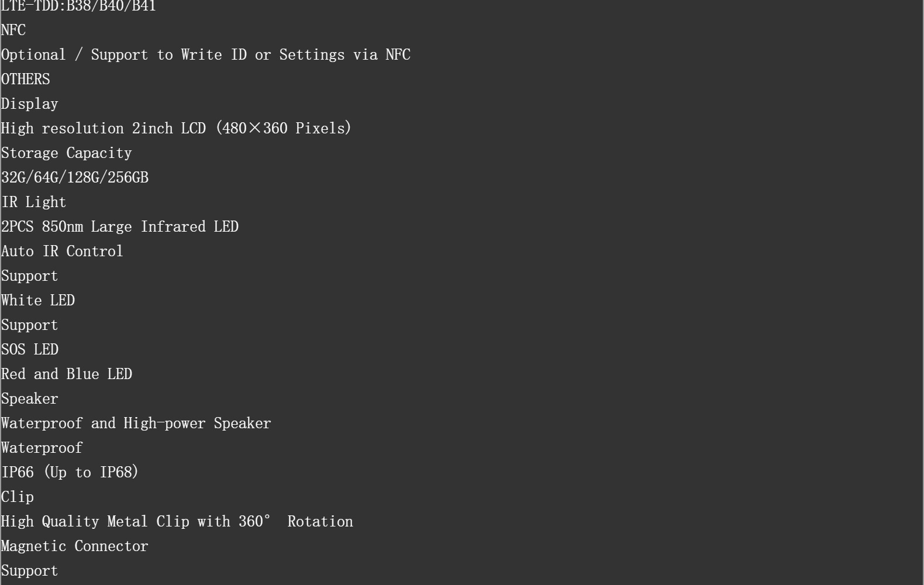Screen dimensions: 924x585
Task: Click the 'Optional / Support to Write ID' line
Action: coord(205,54)
